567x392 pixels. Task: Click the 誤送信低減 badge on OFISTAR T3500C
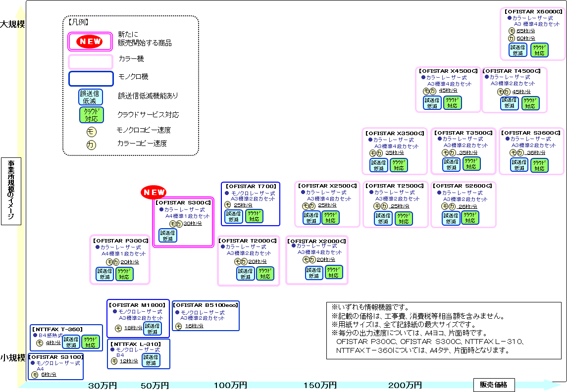(x=451, y=164)
